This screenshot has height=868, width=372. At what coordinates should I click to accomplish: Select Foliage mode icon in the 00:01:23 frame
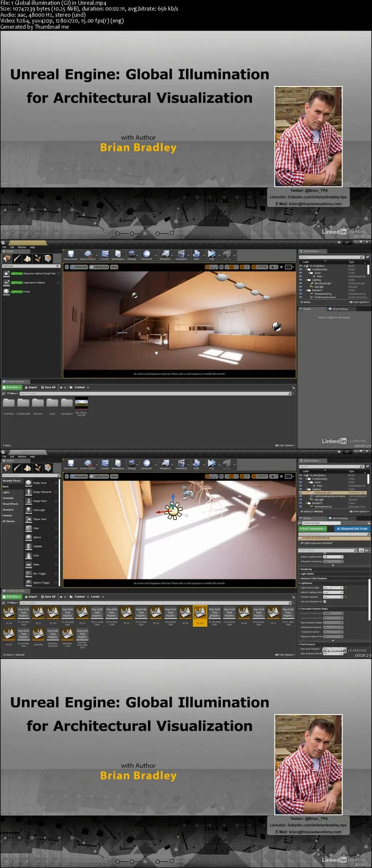click(x=37, y=468)
